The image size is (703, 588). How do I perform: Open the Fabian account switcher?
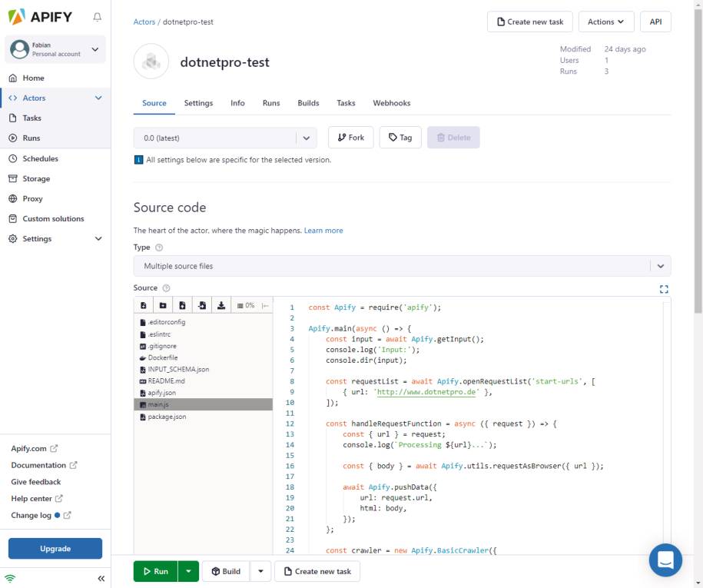(55, 49)
